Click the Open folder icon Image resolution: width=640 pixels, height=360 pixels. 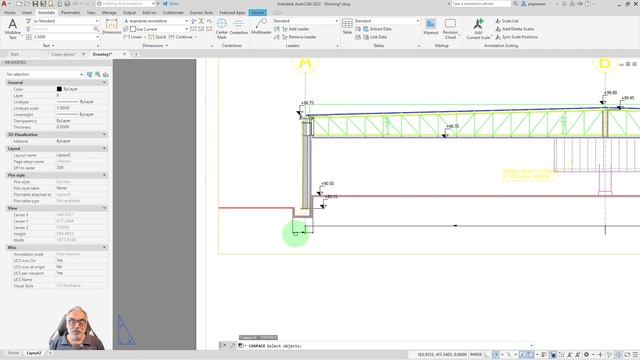click(27, 4)
